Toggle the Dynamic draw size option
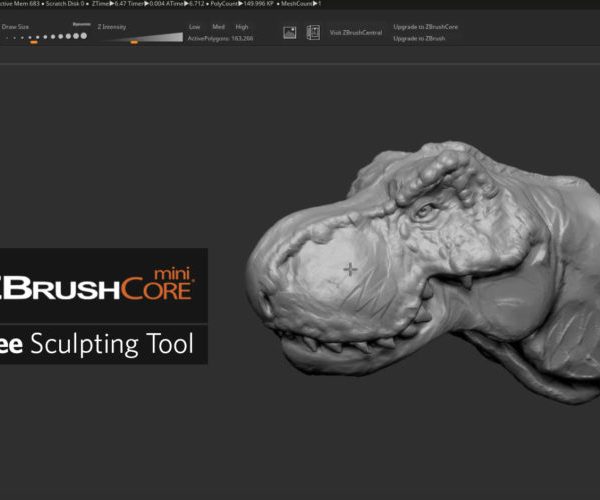Viewport: 600px width, 500px height. tap(81, 23)
